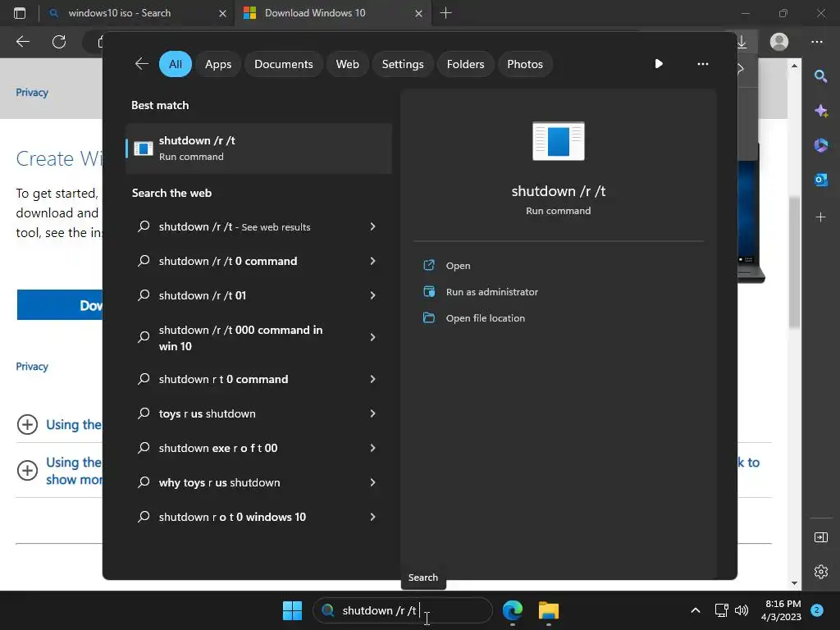Show hidden system tray icons
The height and width of the screenshot is (630, 840).
point(696,610)
